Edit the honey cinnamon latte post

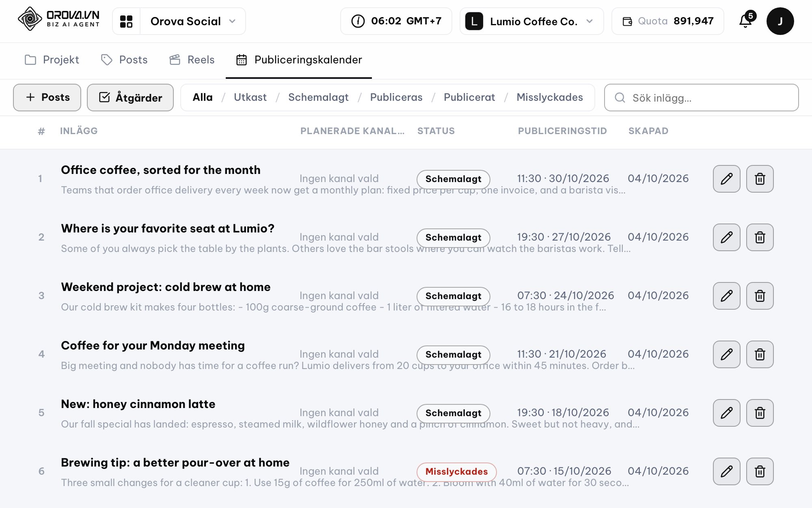click(727, 413)
